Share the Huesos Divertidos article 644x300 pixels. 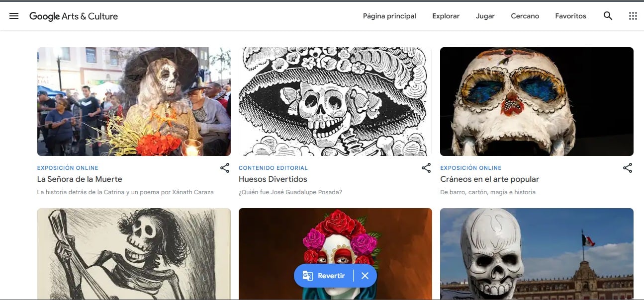(x=426, y=168)
